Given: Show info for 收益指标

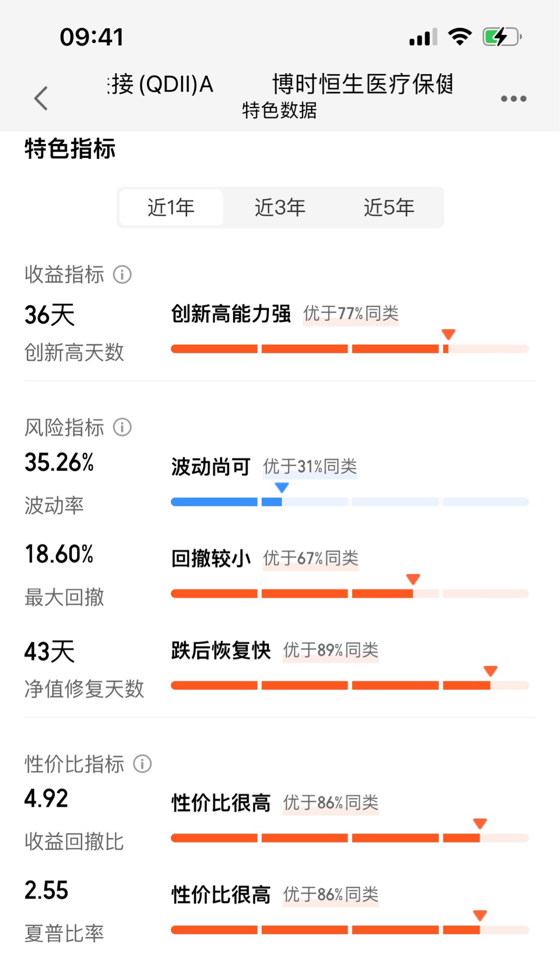Looking at the screenshot, I should pos(122,274).
